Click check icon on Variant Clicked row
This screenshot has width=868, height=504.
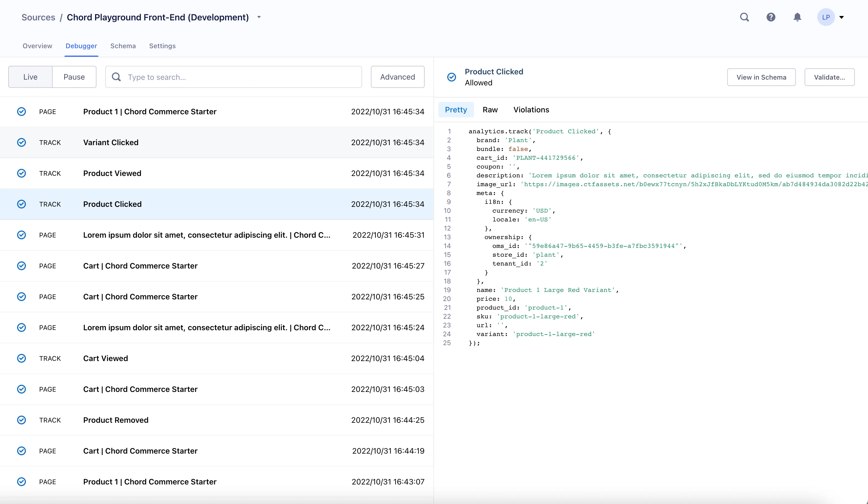tap(21, 143)
